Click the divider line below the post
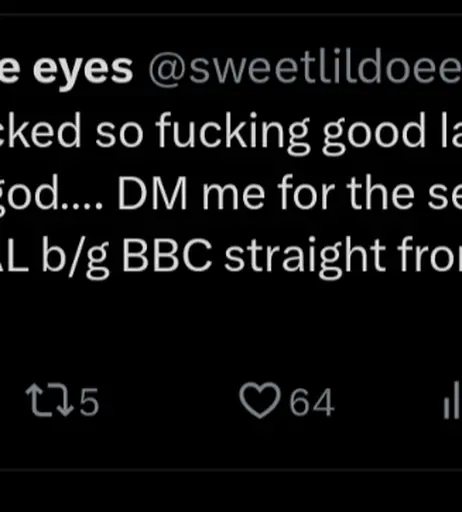462x512 pixels. point(231,470)
